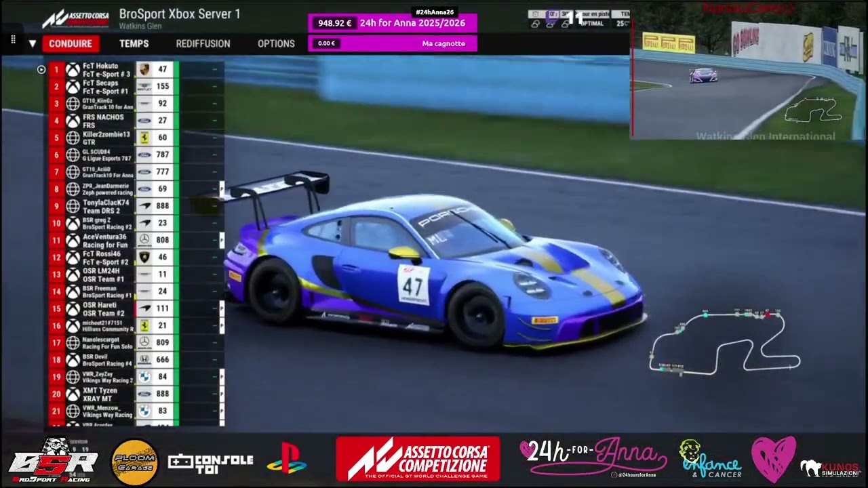Click the Assetto Corsa Competizione logo top-left
The image size is (868, 488).
75,18
